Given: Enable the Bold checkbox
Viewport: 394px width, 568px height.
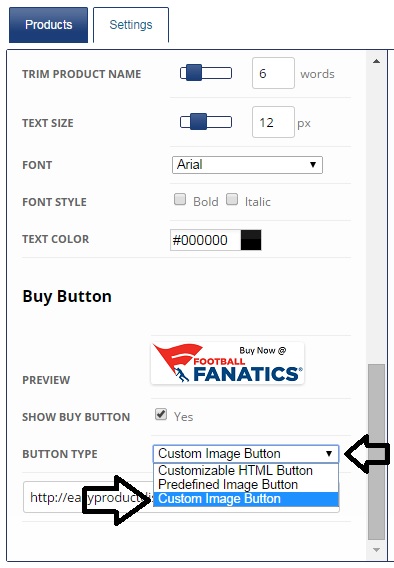Looking at the screenshot, I should 180,199.
